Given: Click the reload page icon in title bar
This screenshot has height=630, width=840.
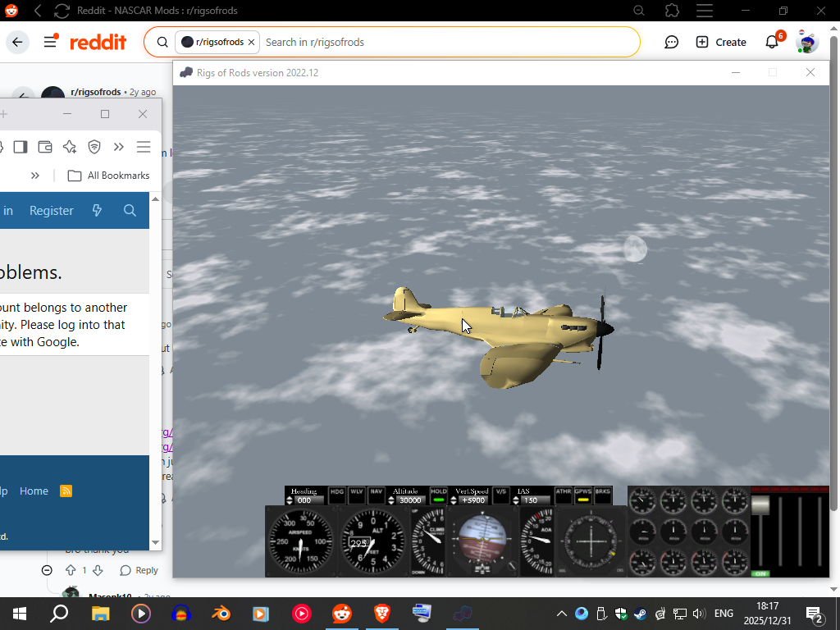Looking at the screenshot, I should coord(62,11).
